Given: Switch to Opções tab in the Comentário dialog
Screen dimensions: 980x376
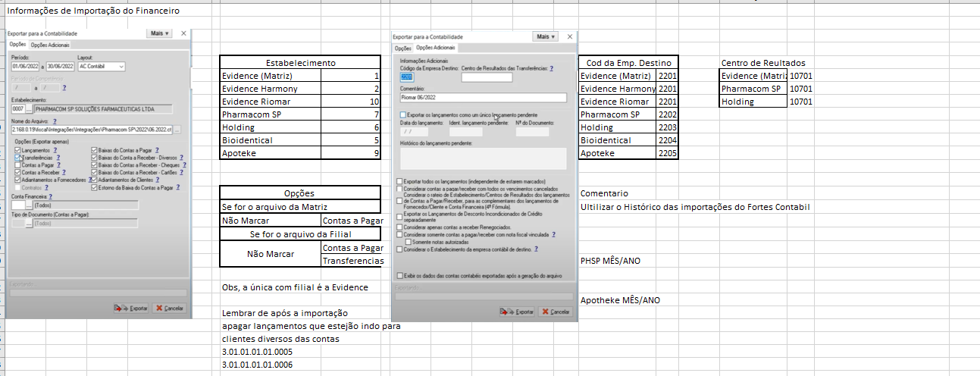Looking at the screenshot, I should pyautogui.click(x=402, y=48).
